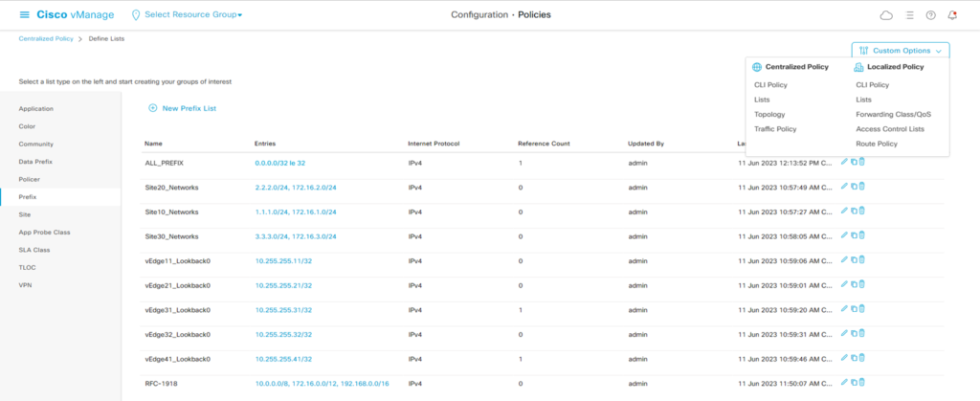
Task: Open the task list icon in header
Action: pyautogui.click(x=908, y=15)
